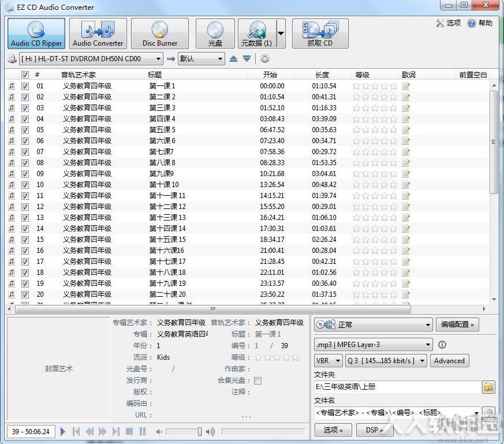Click the playback position progress bar
504x444 pixels.
[x=264, y=431]
